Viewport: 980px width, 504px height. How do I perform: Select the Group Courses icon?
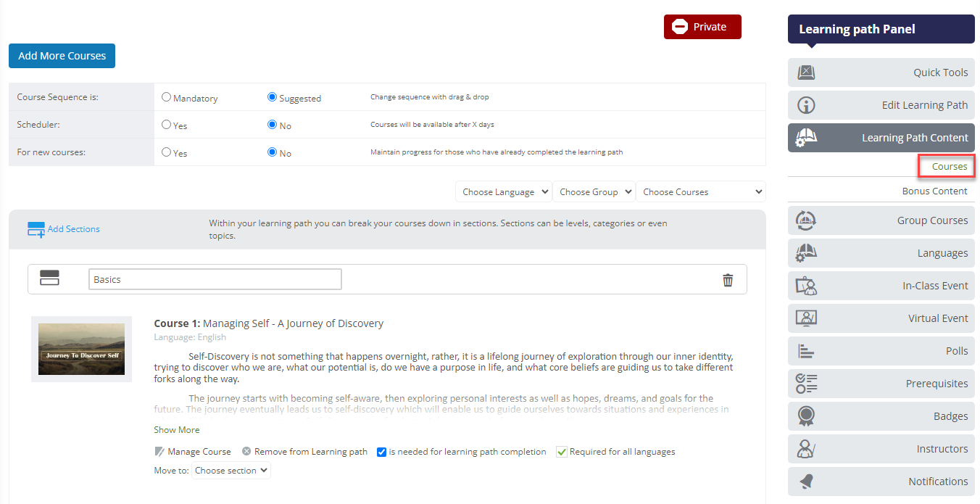805,220
